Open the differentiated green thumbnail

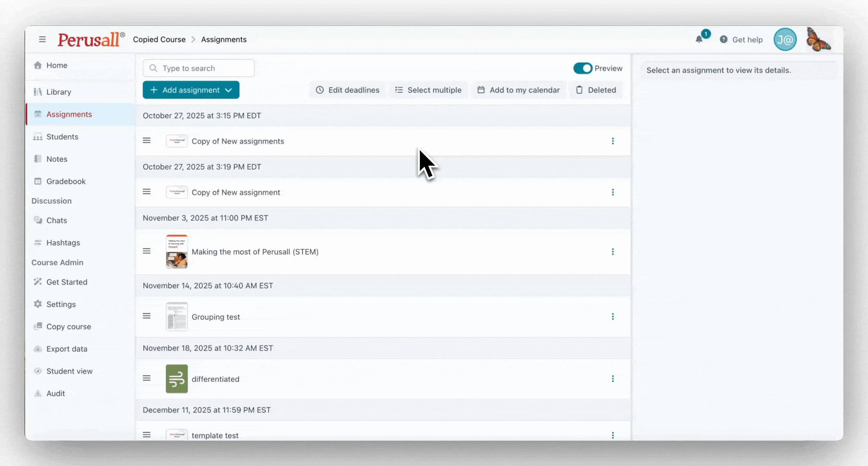click(x=177, y=379)
